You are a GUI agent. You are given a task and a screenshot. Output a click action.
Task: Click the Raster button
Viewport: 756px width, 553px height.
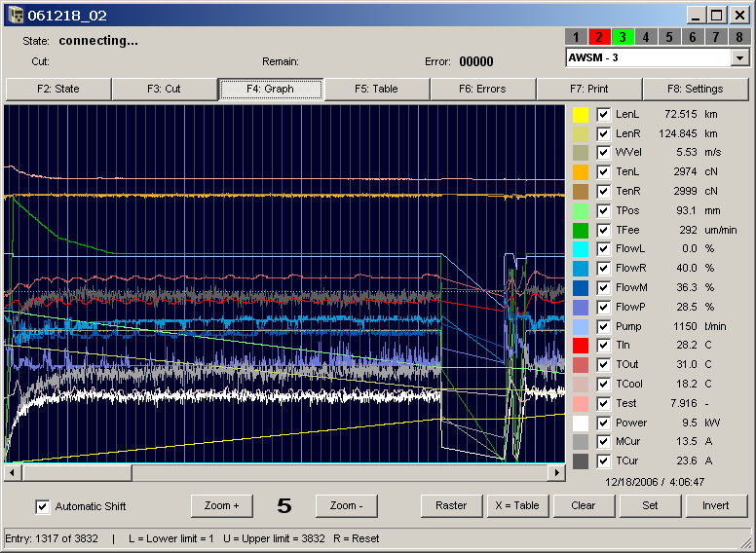451,505
